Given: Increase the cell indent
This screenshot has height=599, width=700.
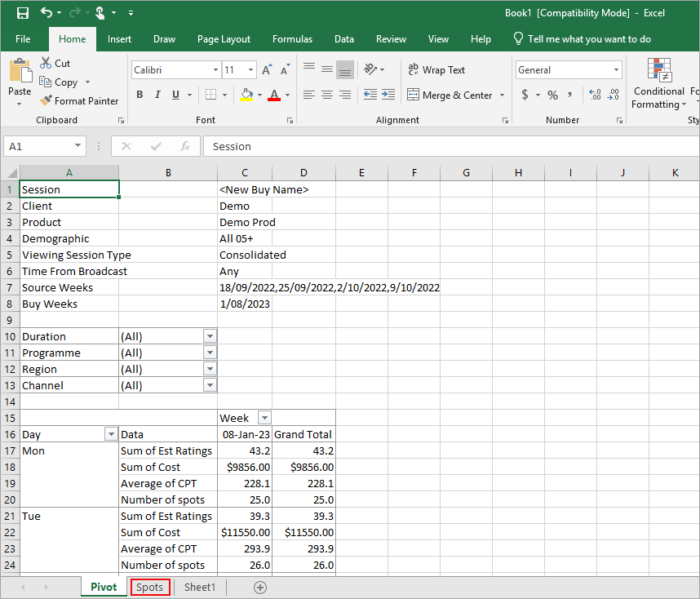Looking at the screenshot, I should pyautogui.click(x=388, y=95).
